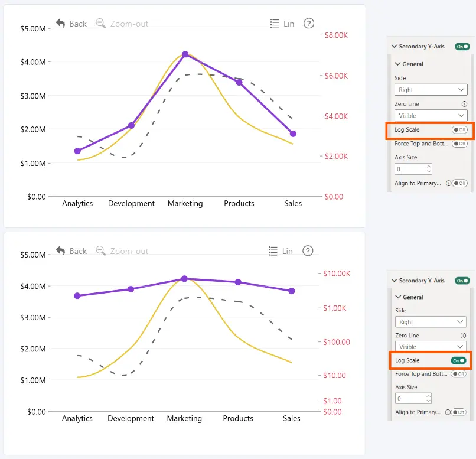This screenshot has height=459, width=476.
Task: Click the Zoom-out magnifier in top chart
Action: pyautogui.click(x=100, y=24)
